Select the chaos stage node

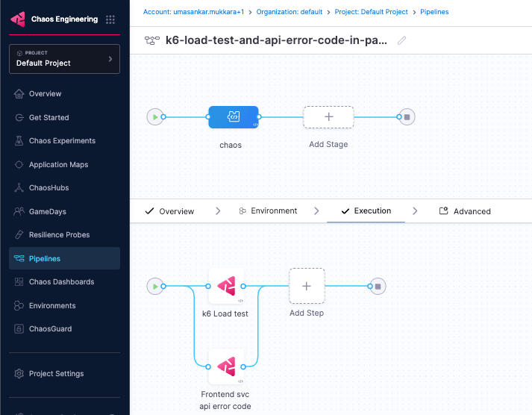234,117
